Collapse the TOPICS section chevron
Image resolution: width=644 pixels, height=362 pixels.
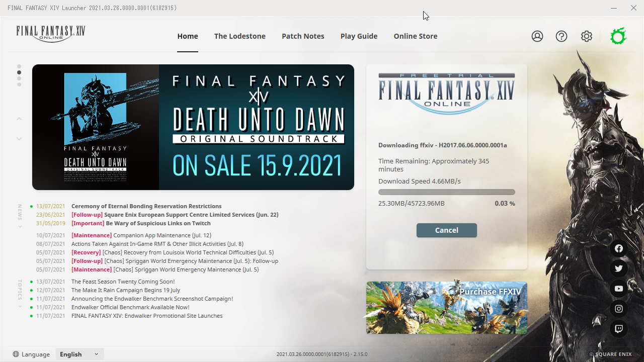pyautogui.click(x=19, y=306)
